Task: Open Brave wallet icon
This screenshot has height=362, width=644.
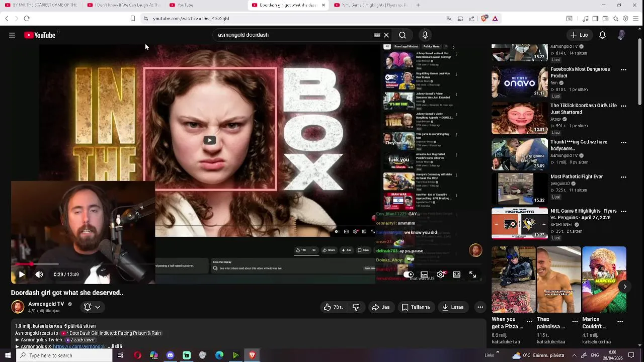Action: (x=605, y=19)
